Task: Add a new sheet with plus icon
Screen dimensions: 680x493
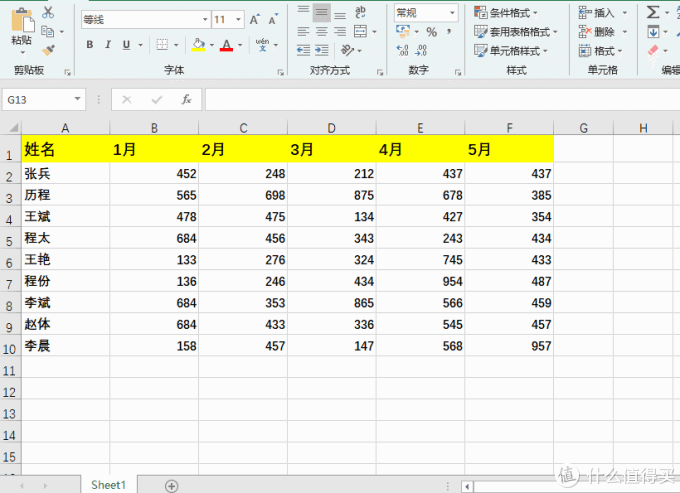Action: coord(171,485)
